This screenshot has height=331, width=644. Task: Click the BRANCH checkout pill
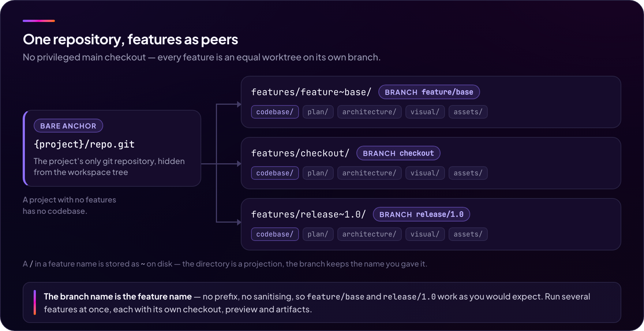(398, 153)
